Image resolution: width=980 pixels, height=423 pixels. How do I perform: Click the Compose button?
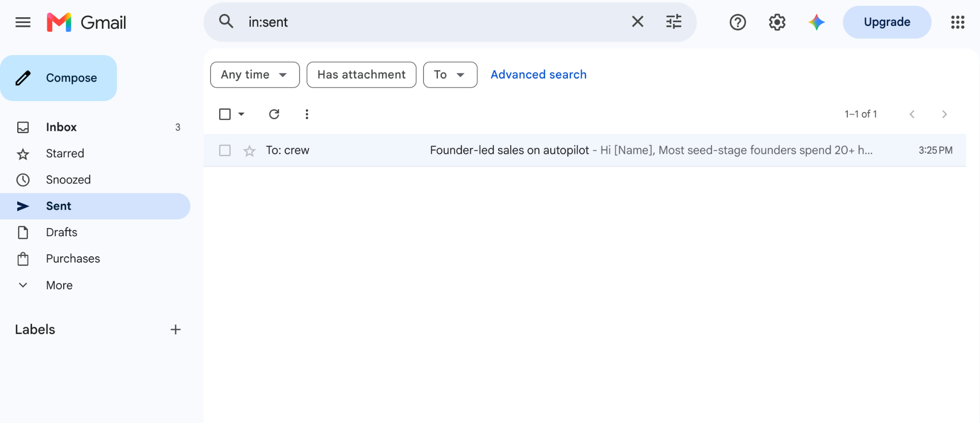[x=58, y=78]
